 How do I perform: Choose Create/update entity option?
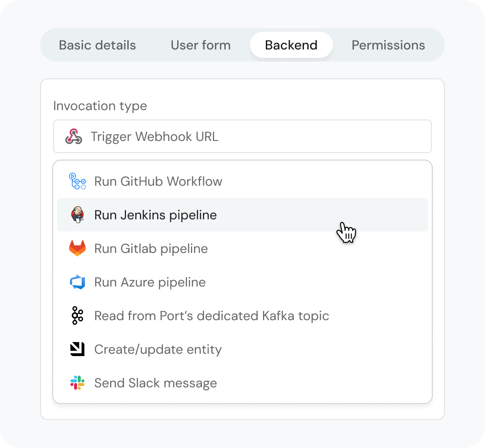(x=158, y=350)
